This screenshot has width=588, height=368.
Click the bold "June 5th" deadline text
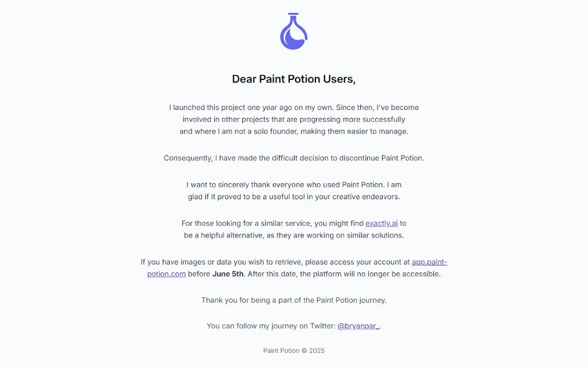click(x=228, y=274)
